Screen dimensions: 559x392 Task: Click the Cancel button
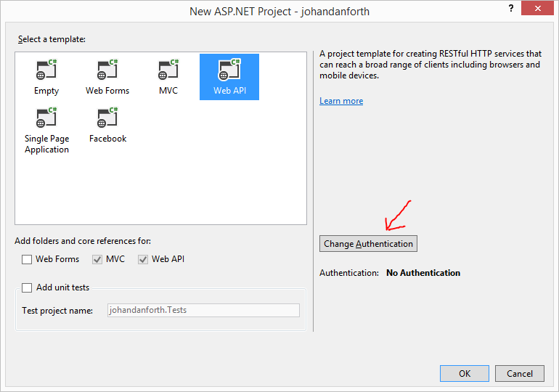[520, 373]
